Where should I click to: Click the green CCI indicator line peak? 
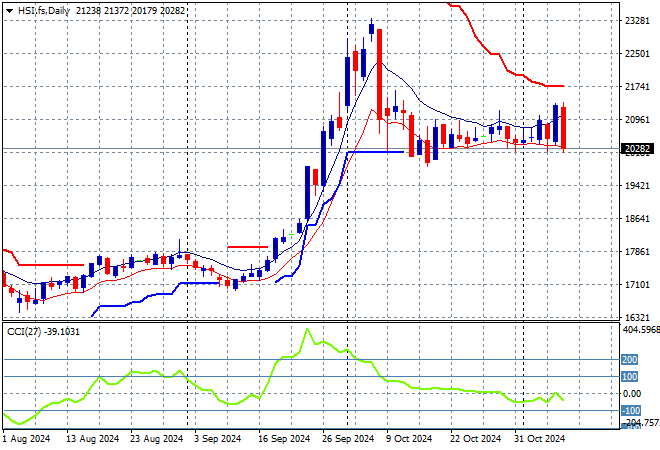tap(307, 331)
